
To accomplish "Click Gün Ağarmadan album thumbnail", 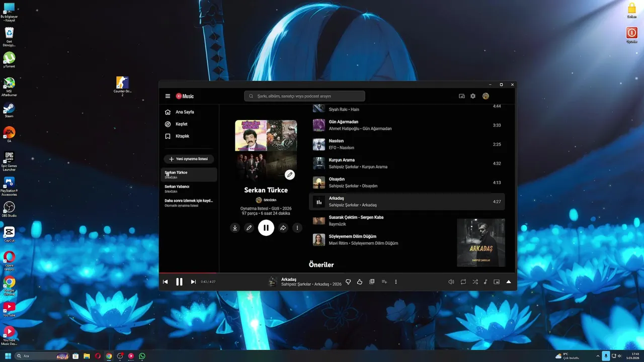I will click(x=319, y=125).
